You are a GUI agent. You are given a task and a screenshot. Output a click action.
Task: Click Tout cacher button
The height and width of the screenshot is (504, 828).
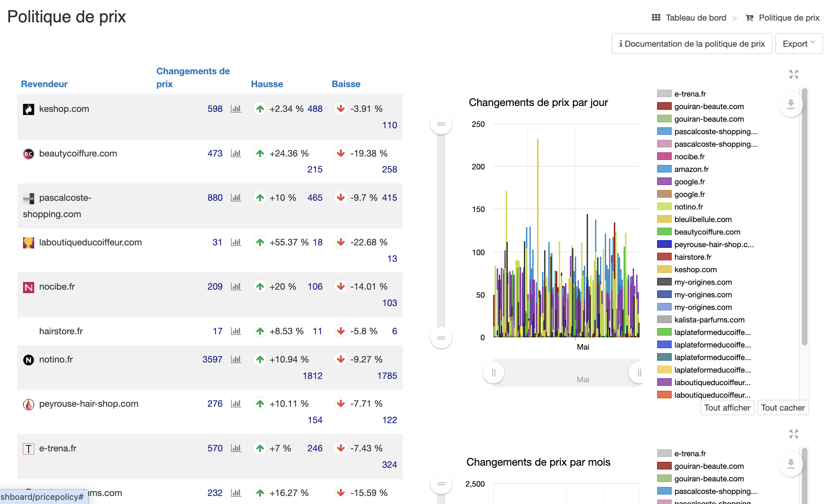(x=783, y=407)
